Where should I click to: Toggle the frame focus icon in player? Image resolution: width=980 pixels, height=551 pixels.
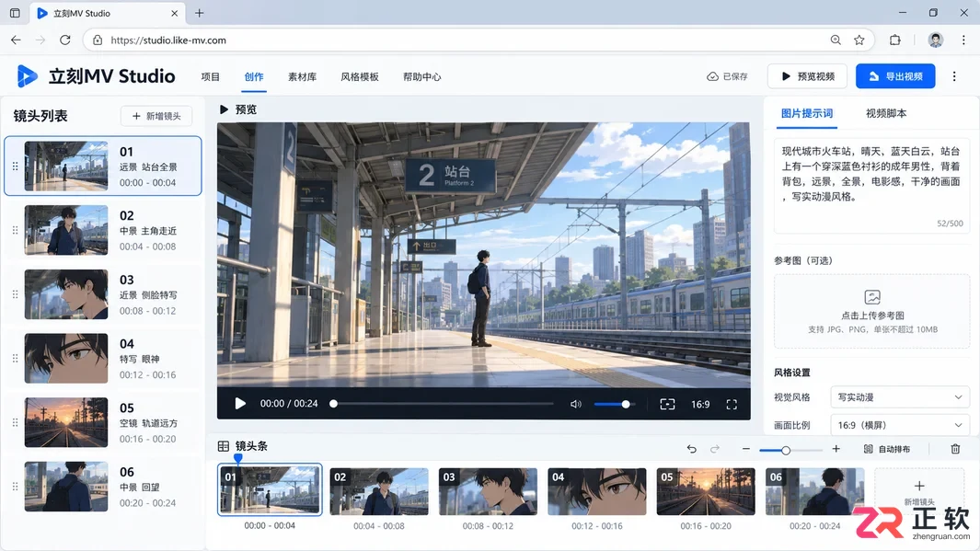[667, 404]
